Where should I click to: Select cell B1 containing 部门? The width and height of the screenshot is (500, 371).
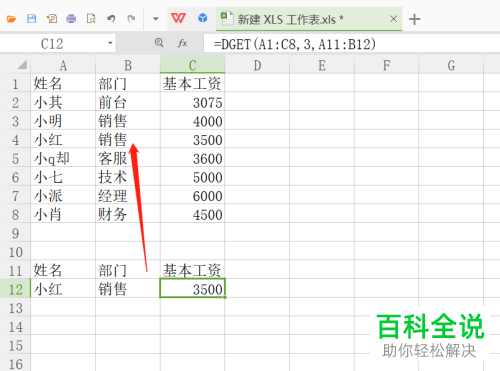pyautogui.click(x=128, y=83)
